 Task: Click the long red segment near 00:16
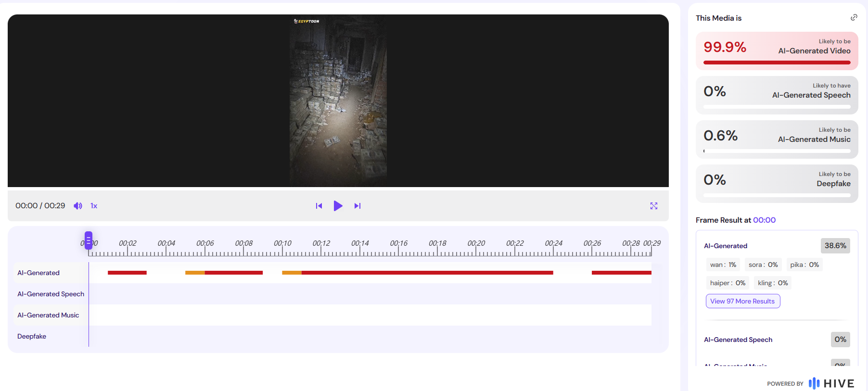coord(427,273)
